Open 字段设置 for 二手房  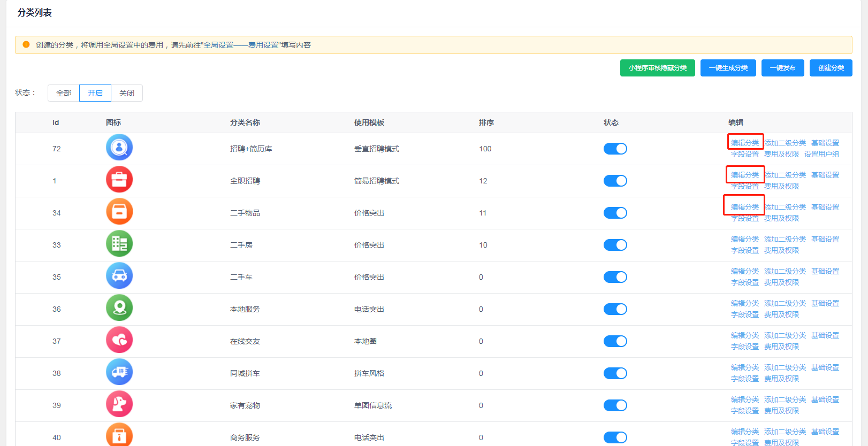click(745, 250)
